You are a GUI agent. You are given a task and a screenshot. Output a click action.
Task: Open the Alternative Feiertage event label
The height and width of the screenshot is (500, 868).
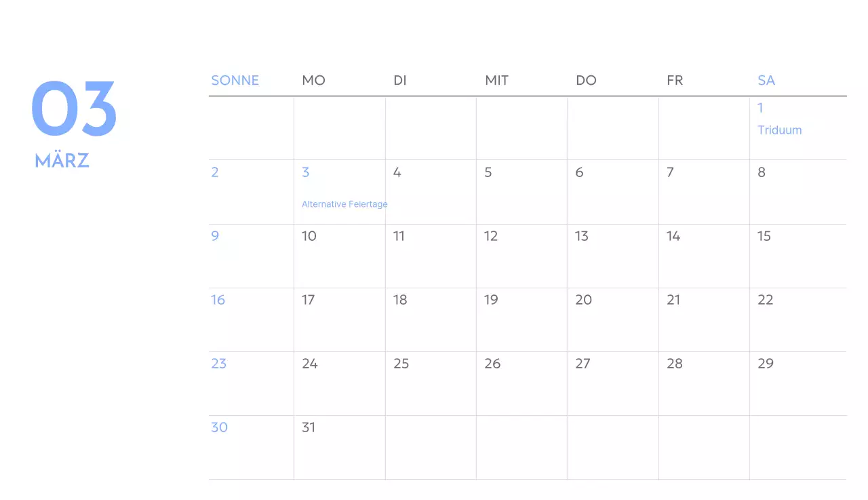pos(344,204)
